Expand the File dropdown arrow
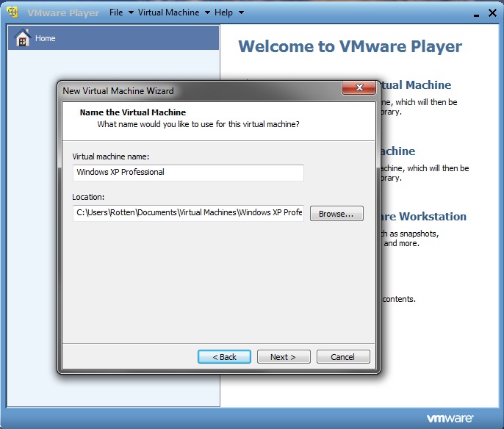504x429 pixels. pyautogui.click(x=131, y=12)
